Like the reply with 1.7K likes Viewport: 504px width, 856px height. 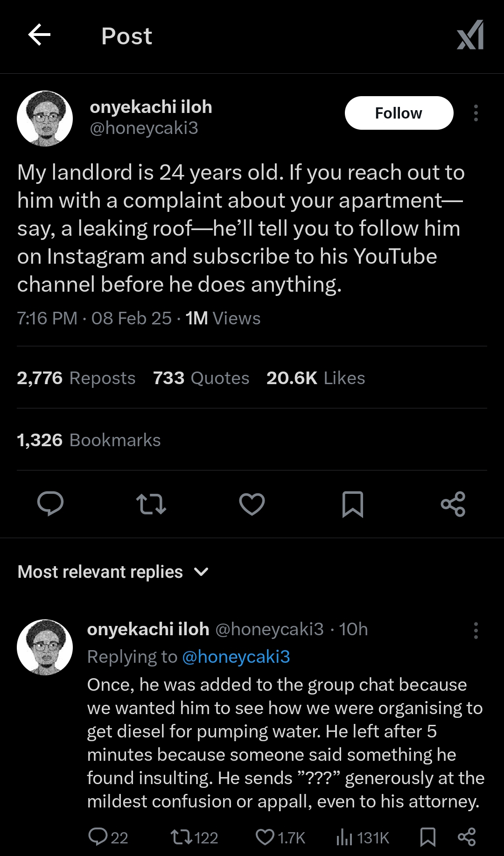coord(280,837)
